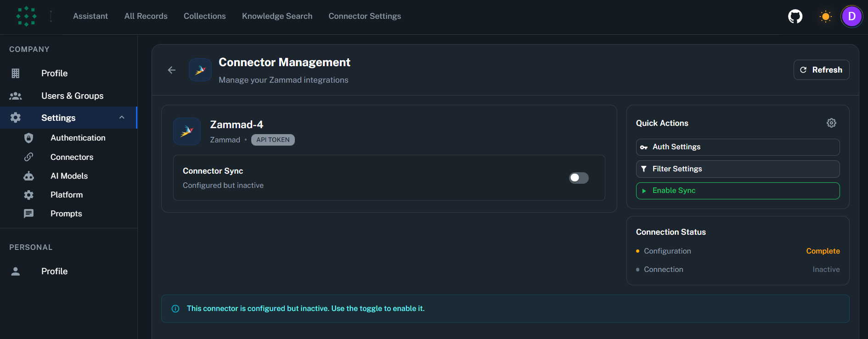Open the purple D user avatar
The height and width of the screenshot is (339, 868).
851,17
